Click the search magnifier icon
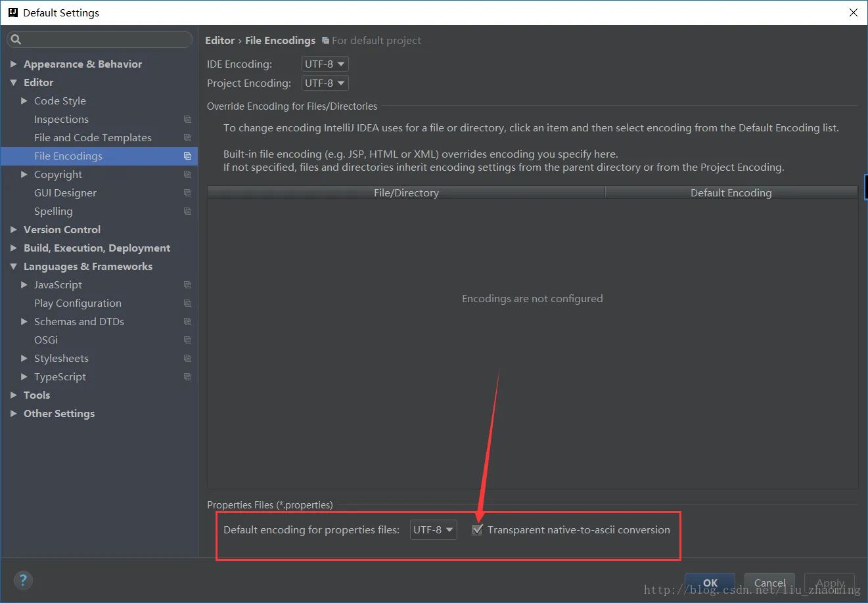The image size is (868, 603). pyautogui.click(x=16, y=39)
